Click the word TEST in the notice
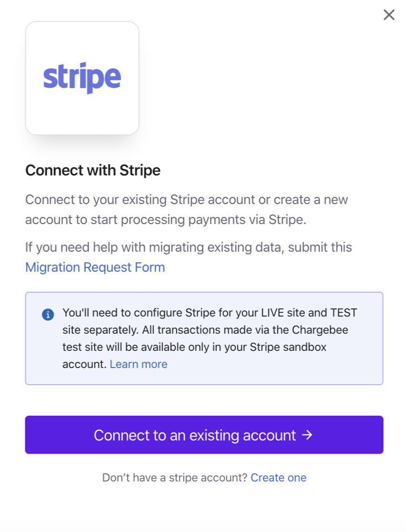Viewport: 406px width, 532px height. (x=343, y=313)
